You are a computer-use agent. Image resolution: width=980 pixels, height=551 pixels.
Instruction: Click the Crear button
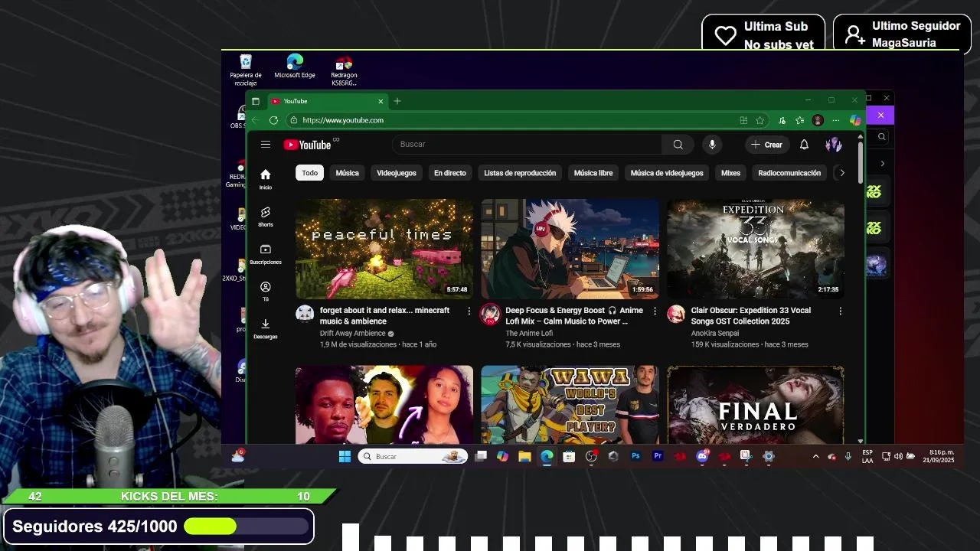tap(767, 145)
